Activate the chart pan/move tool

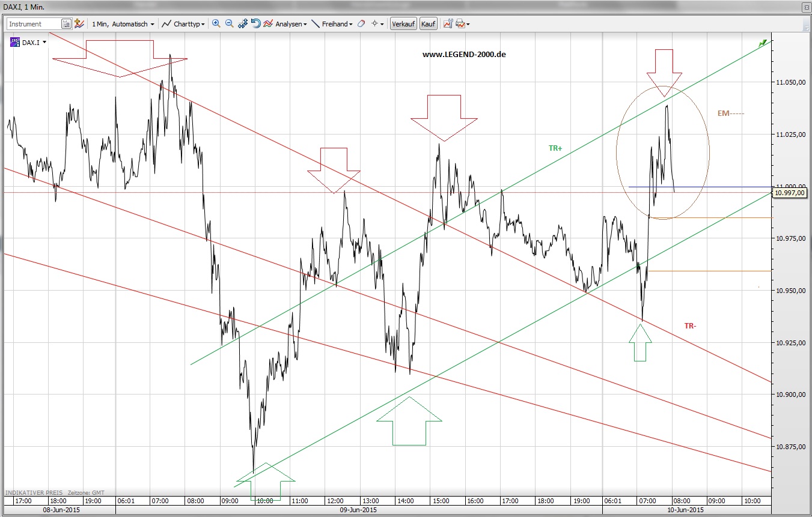(242, 23)
